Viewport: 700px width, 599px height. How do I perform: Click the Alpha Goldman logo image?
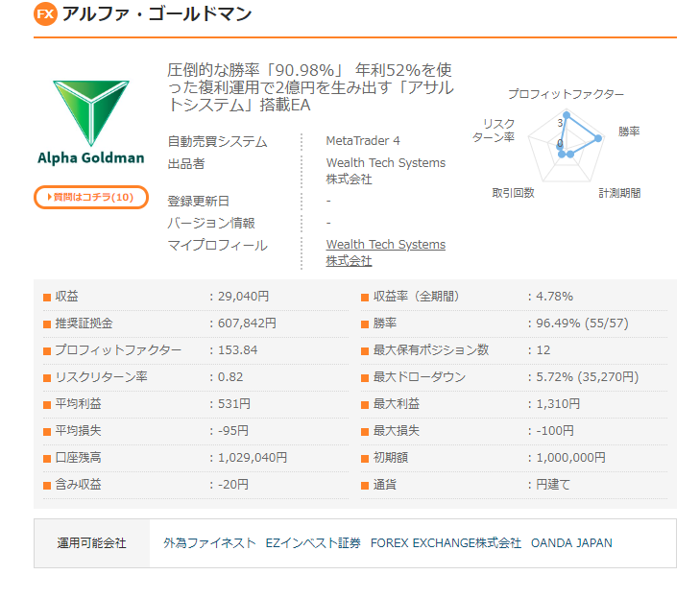point(91,122)
